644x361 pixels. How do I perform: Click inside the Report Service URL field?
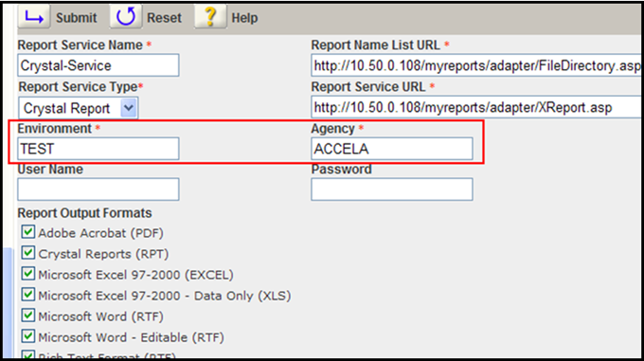coord(476,108)
